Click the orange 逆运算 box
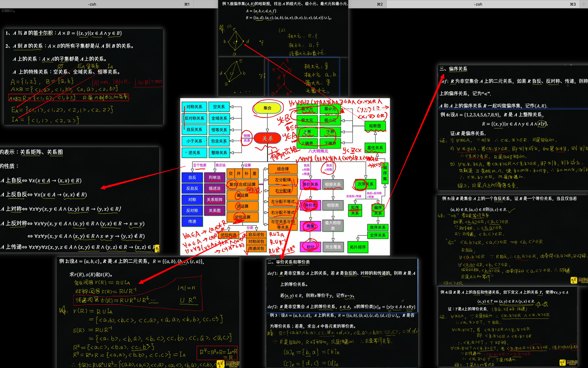Image resolution: width=588 pixels, height=368 pixels. 243,206
